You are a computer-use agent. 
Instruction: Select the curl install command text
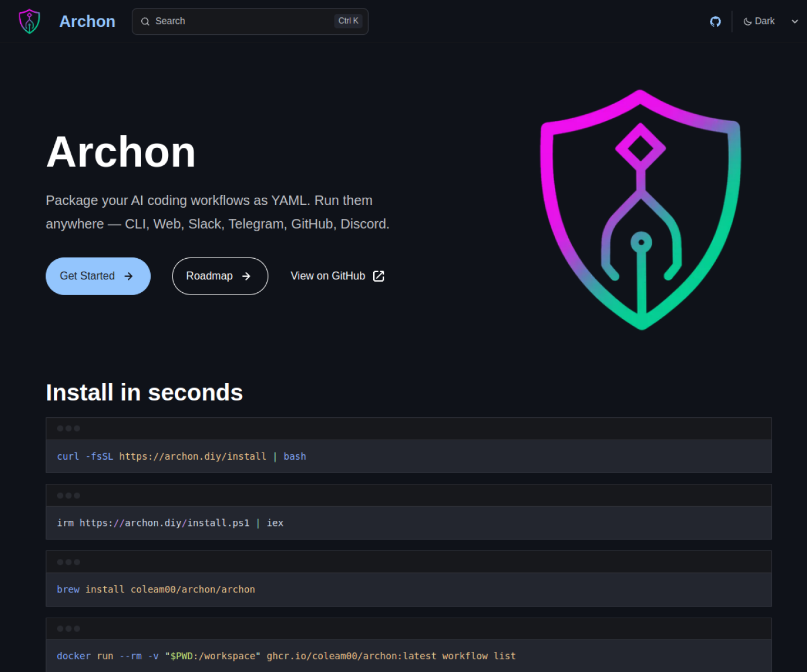point(182,456)
